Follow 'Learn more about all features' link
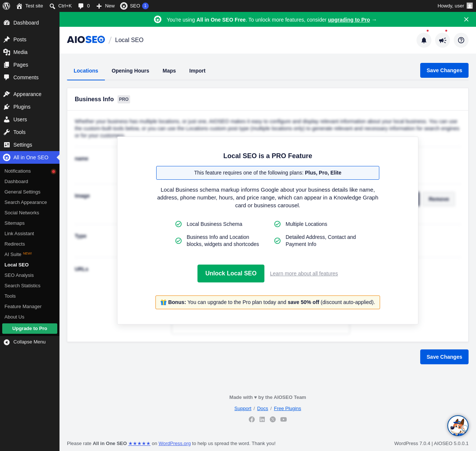Image resolution: width=476 pixels, height=451 pixels. point(304,274)
